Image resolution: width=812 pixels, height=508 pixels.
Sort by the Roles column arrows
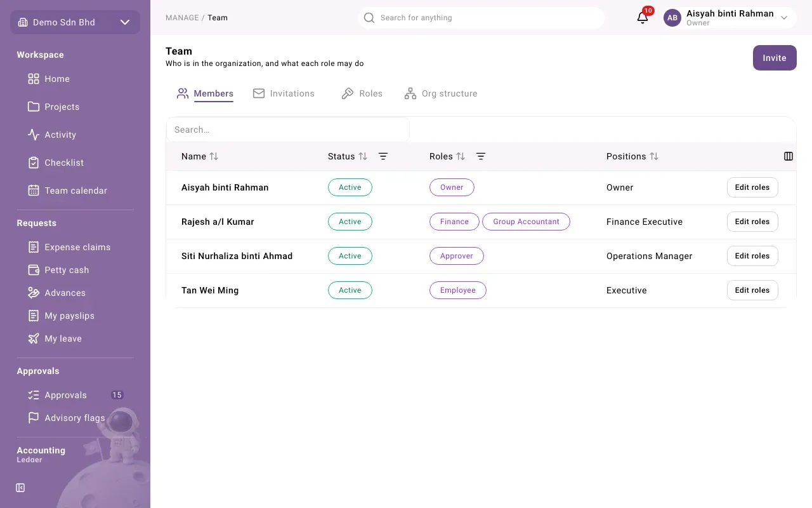tap(461, 156)
